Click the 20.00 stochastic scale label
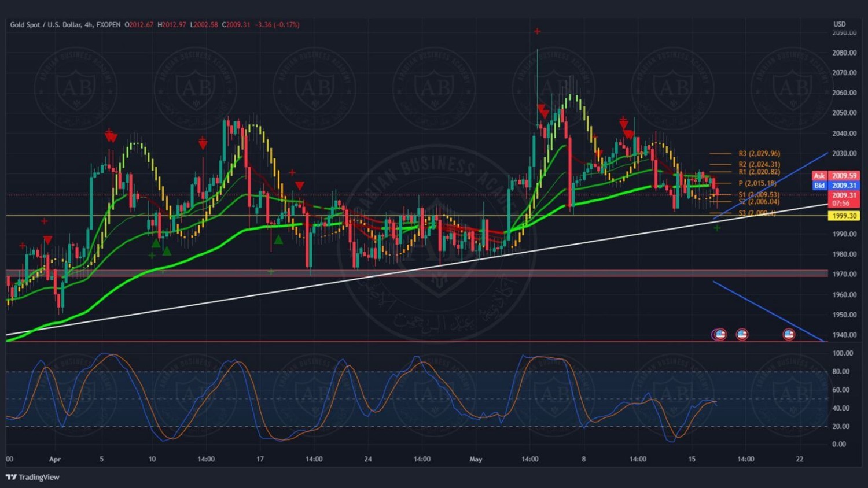Screen dimensions: 868x488 (841, 427)
